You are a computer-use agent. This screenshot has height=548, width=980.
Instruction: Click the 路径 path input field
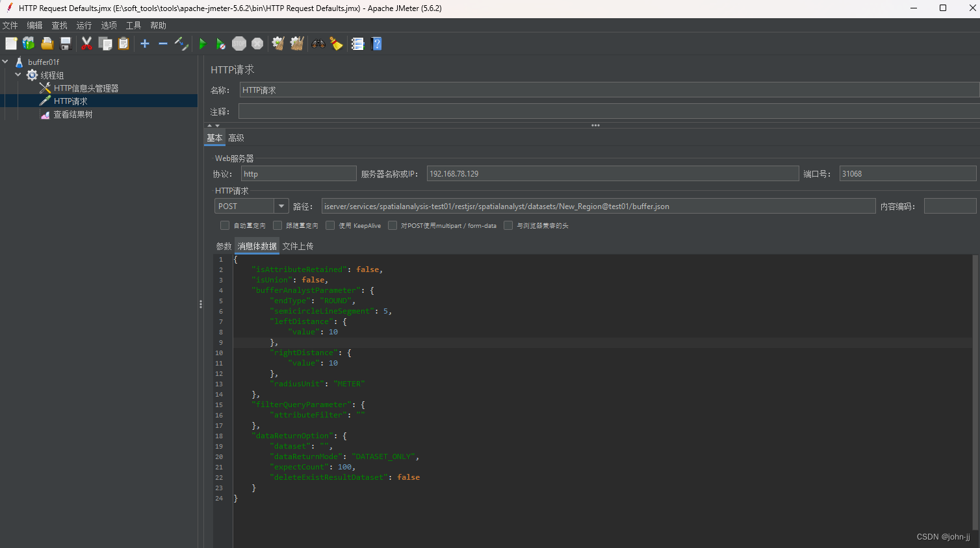click(599, 206)
